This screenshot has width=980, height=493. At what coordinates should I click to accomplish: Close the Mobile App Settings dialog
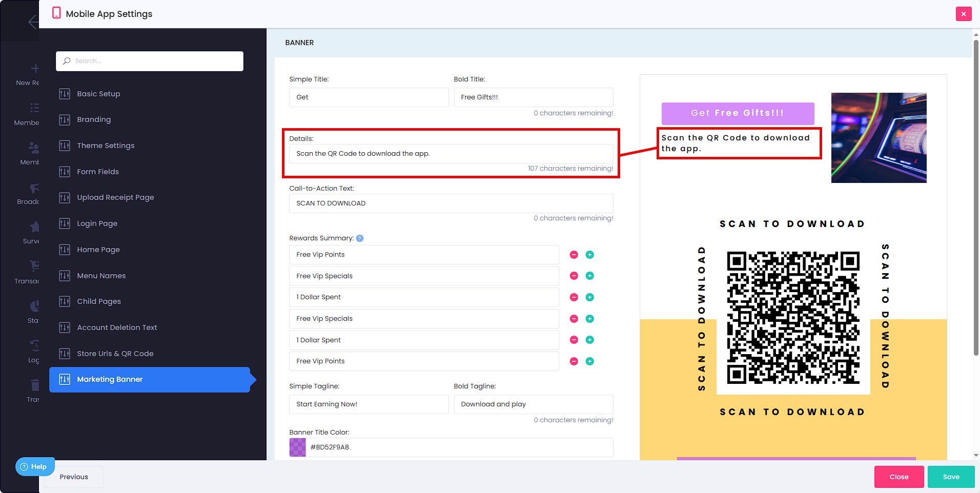[x=964, y=14]
